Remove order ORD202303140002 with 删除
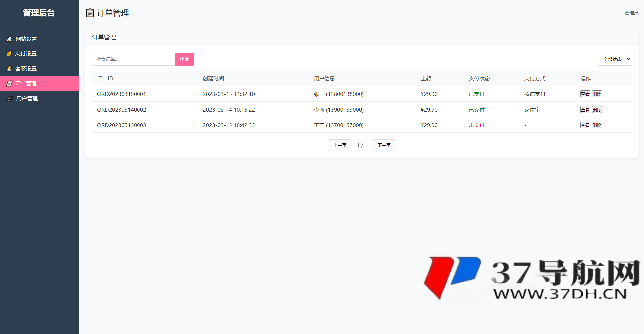 [x=597, y=110]
